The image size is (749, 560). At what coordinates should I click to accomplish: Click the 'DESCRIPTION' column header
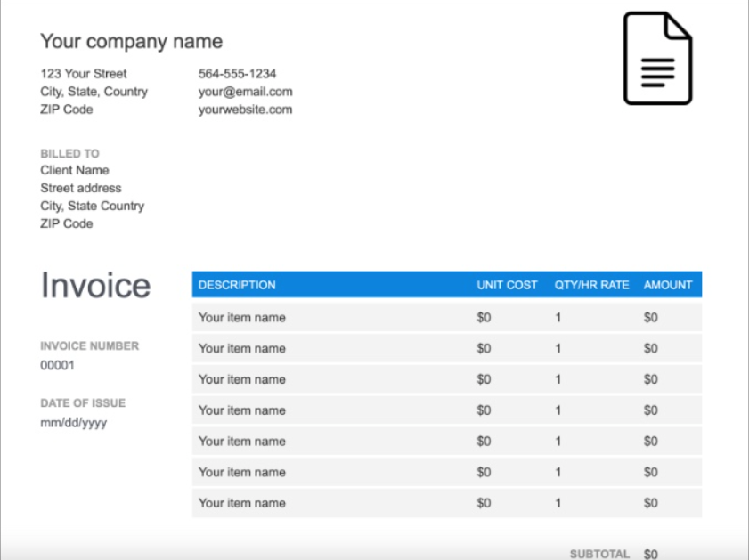pos(237,285)
